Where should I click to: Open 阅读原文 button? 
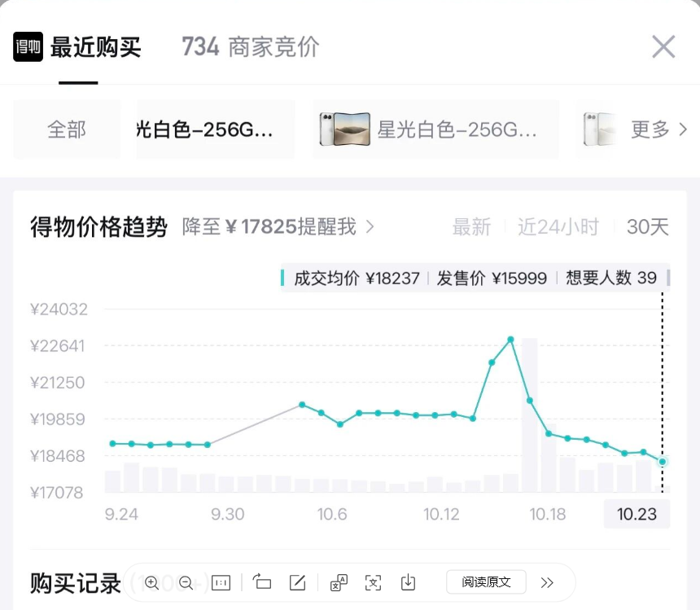tap(486, 581)
